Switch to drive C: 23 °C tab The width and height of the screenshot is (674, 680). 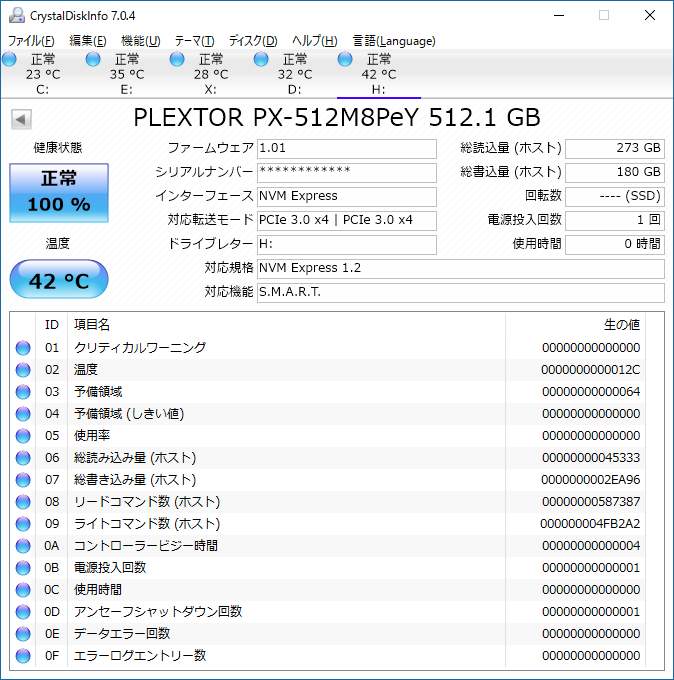click(43, 74)
